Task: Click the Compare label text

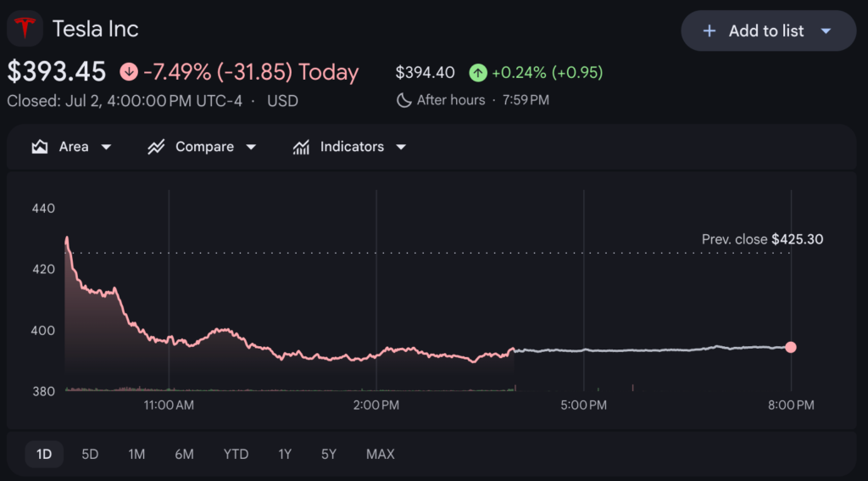Action: click(x=204, y=147)
